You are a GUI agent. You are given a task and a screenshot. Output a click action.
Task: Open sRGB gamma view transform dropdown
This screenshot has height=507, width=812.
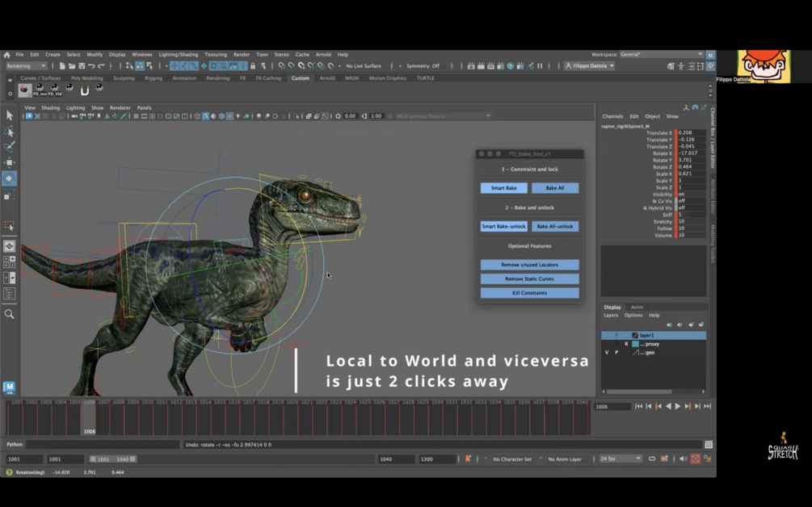pos(443,116)
